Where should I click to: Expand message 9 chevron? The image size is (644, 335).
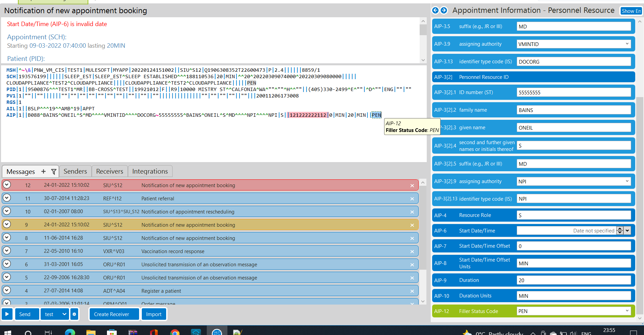(7, 224)
